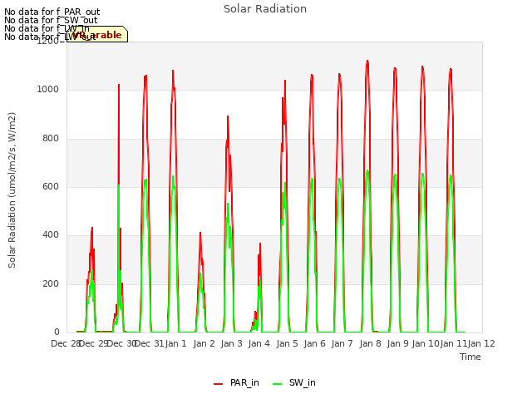
Task: Click the Jan 1 x-axis tick label
Action: [175, 343]
